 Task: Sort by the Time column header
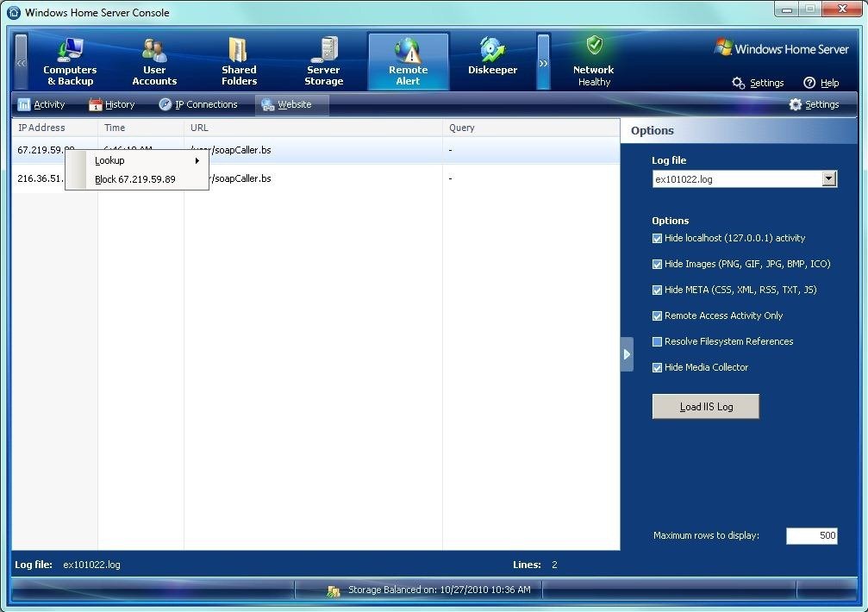coord(141,128)
